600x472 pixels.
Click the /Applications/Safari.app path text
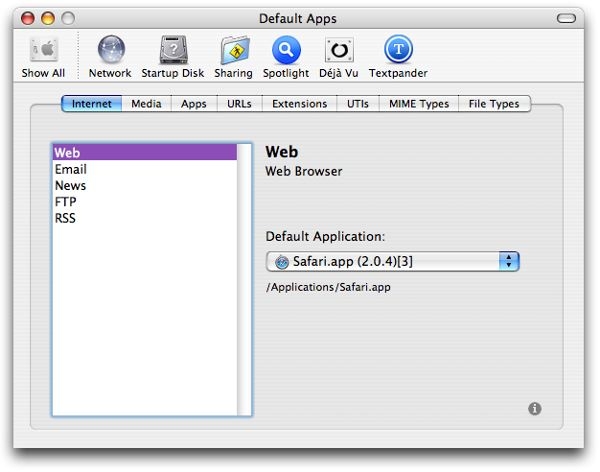[x=328, y=287]
